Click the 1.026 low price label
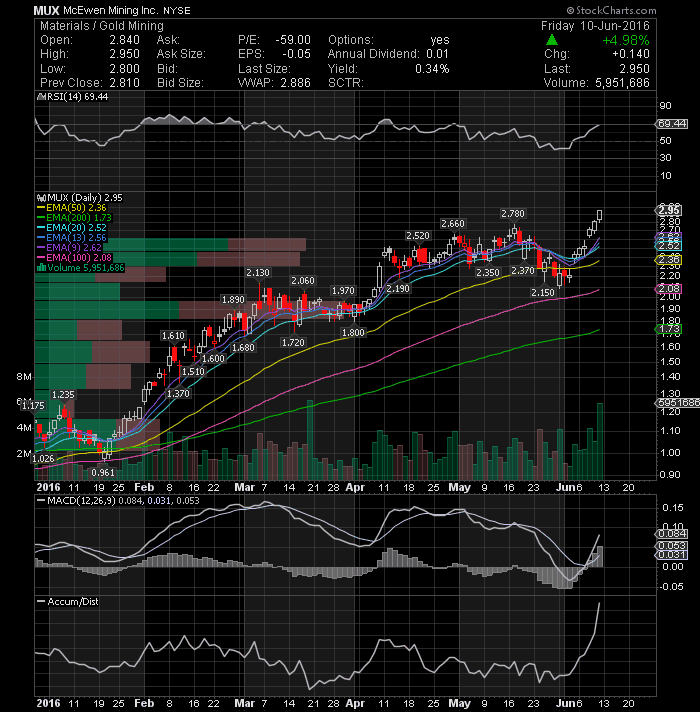Image resolution: width=700 pixels, height=712 pixels. [x=43, y=459]
